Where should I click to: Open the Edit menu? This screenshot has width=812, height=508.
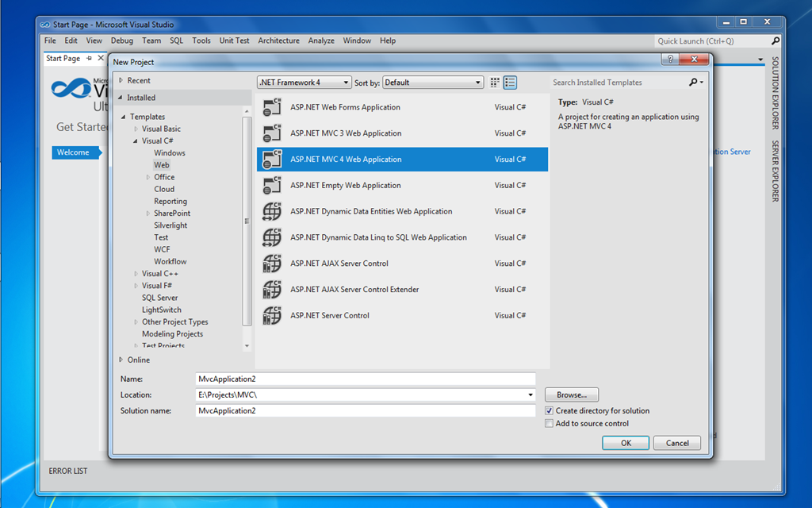tap(71, 40)
